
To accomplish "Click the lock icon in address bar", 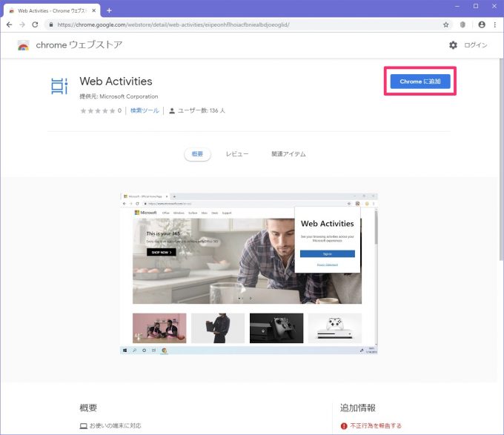I will pos(51,24).
